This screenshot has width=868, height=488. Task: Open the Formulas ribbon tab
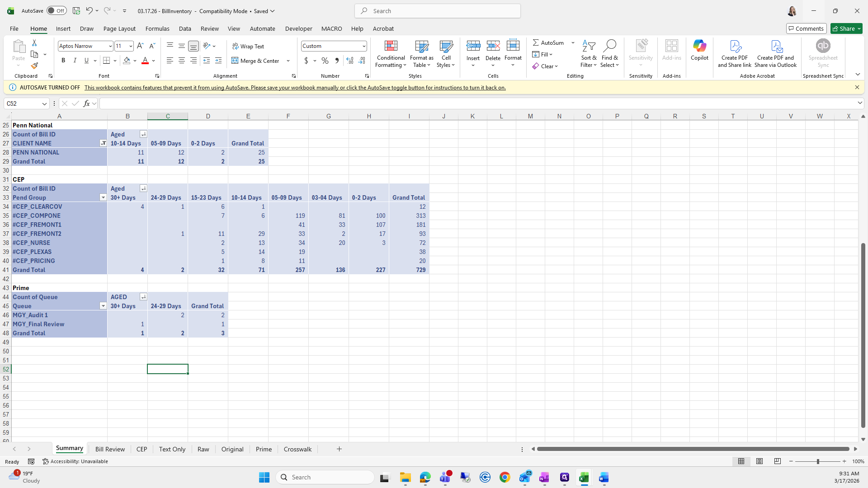[x=157, y=28]
